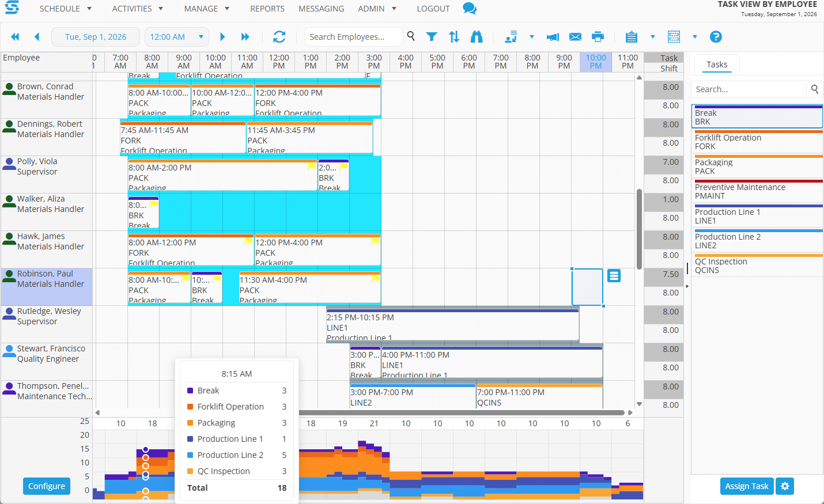Select employee Robinson, Paul row

click(47, 286)
